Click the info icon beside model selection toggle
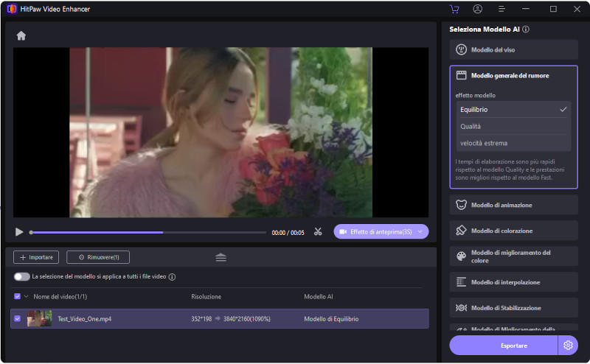Viewport: 590px width, 364px height. coord(172,277)
